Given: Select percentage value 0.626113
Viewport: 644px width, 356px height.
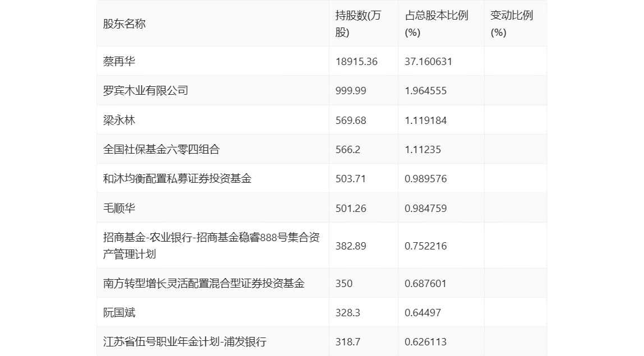Looking at the screenshot, I should pyautogui.click(x=425, y=342).
